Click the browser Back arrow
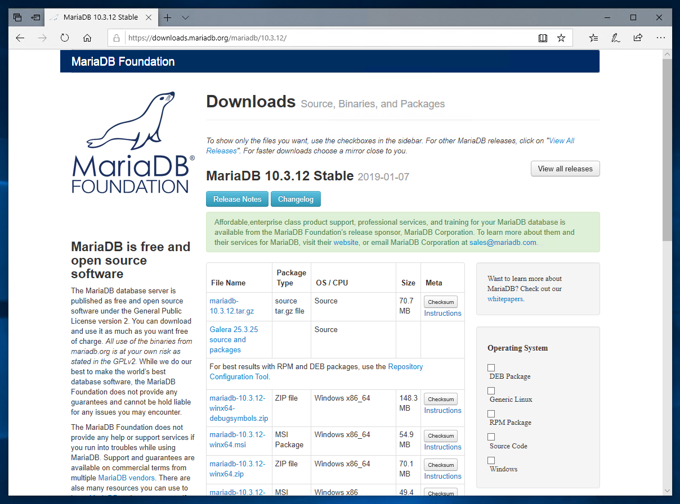Screen dimensions: 680x504 pos(20,38)
